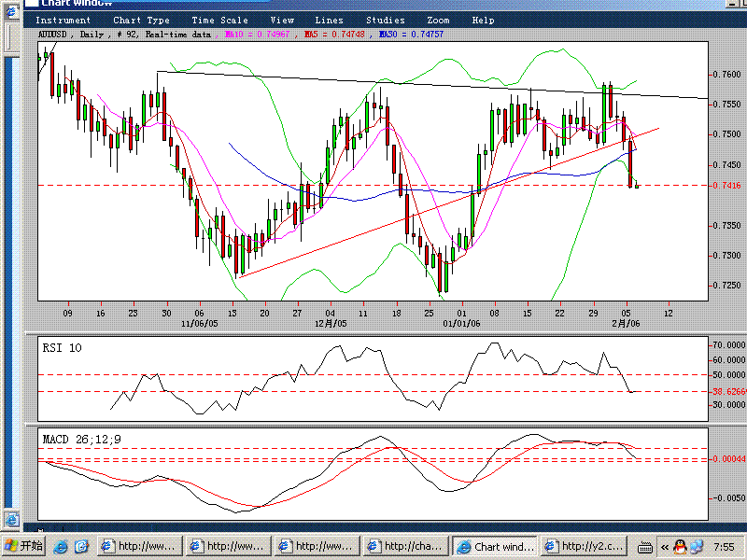Click the input method icon in the taskbar
Viewport: 747px width, 560px height.
pos(642,546)
